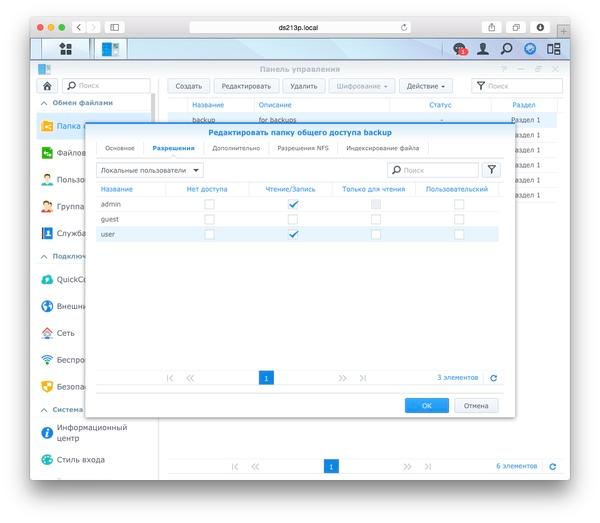Check Нет доступа for admin
This screenshot has width=600, height=523.
pyautogui.click(x=209, y=204)
